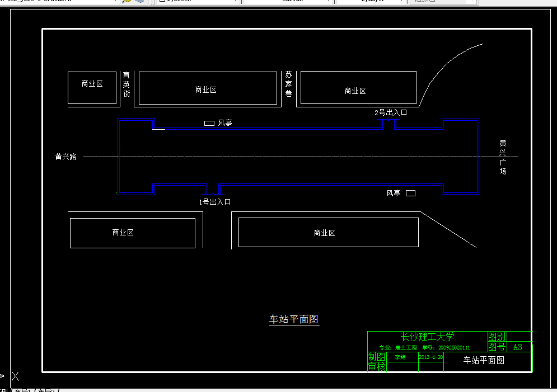Click the 2号出入口 entrance label
Viewport: 557px width, 392px height.
pyautogui.click(x=392, y=112)
